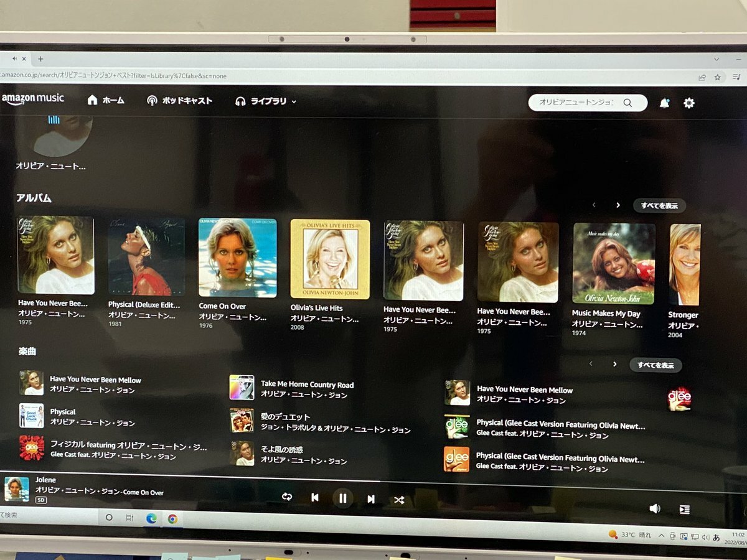747x560 pixels.
Task: Click the player volume speaker icon
Action: [655, 508]
